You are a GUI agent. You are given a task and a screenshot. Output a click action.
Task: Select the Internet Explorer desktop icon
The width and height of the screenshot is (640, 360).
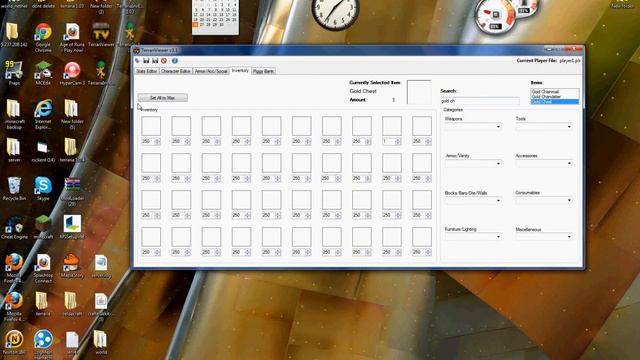tap(43, 114)
